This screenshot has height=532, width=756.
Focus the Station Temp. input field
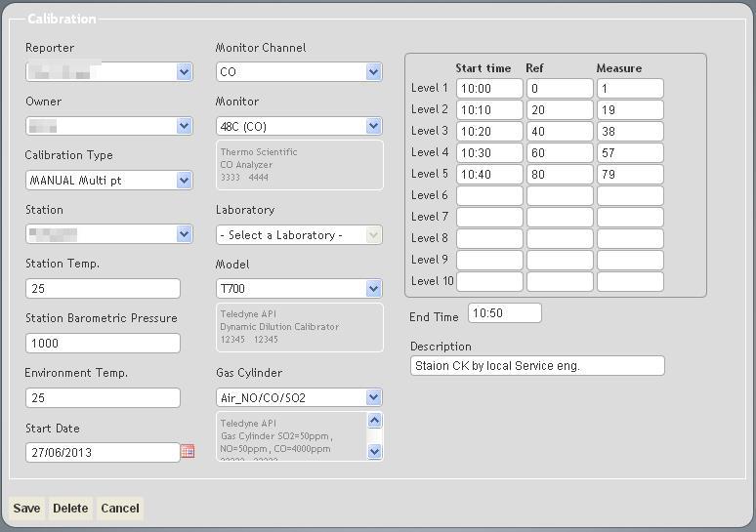click(x=103, y=289)
